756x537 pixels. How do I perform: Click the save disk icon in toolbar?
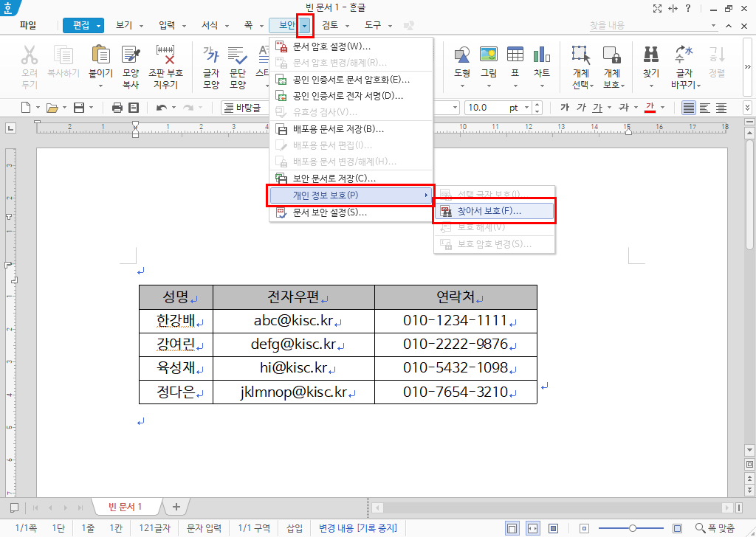(x=78, y=108)
